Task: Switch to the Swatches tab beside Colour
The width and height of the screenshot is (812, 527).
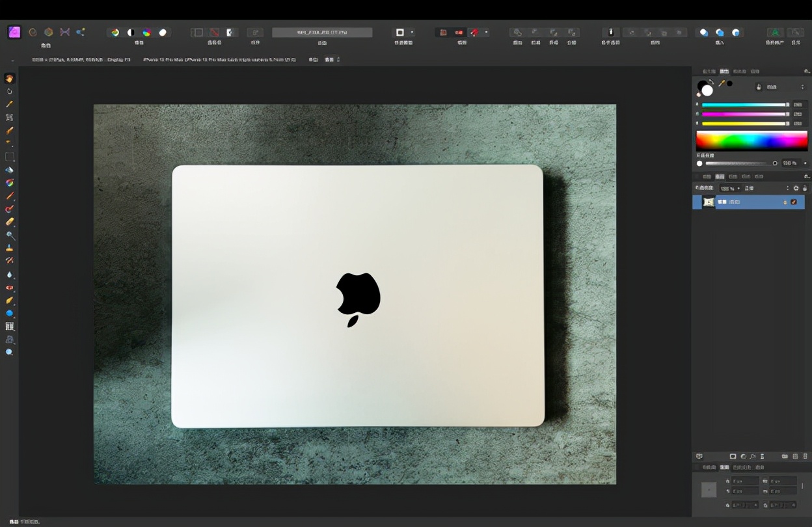Action: tap(739, 71)
